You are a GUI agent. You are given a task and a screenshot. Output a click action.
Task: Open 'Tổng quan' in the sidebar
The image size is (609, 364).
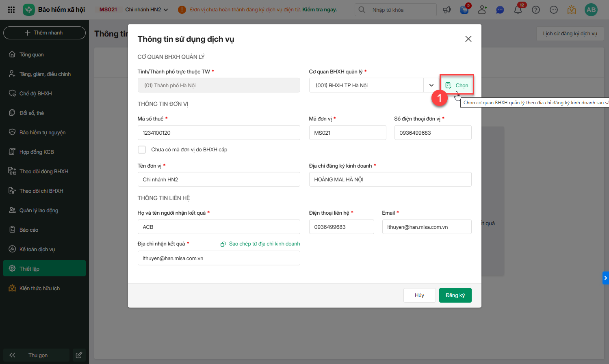(32, 55)
